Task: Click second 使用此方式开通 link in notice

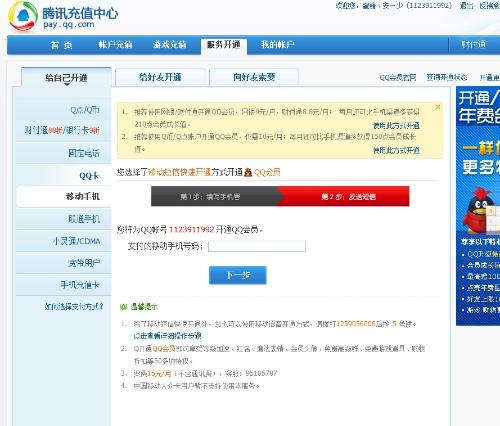Action: coord(396,150)
